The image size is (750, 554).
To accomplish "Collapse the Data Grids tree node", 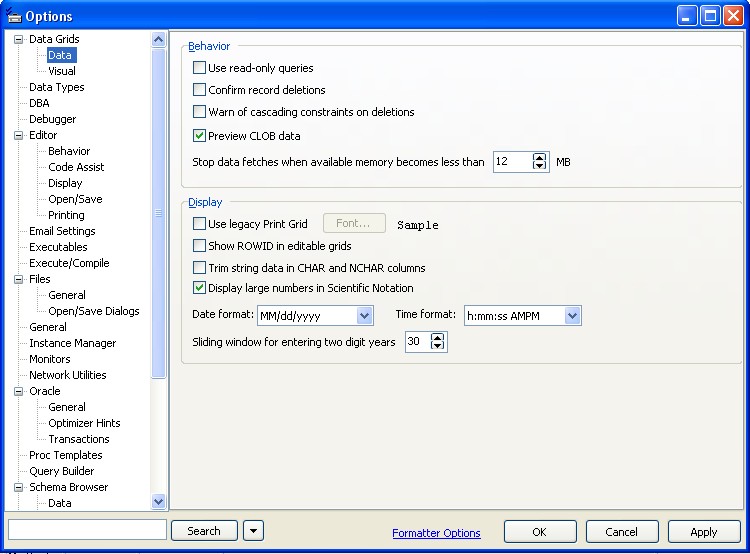I will tap(18, 40).
